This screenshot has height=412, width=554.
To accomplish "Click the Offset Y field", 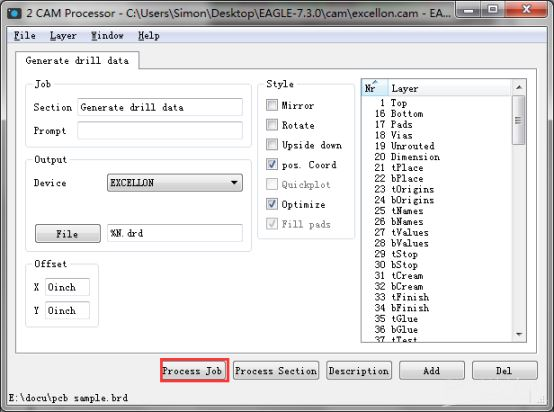I will [67, 310].
